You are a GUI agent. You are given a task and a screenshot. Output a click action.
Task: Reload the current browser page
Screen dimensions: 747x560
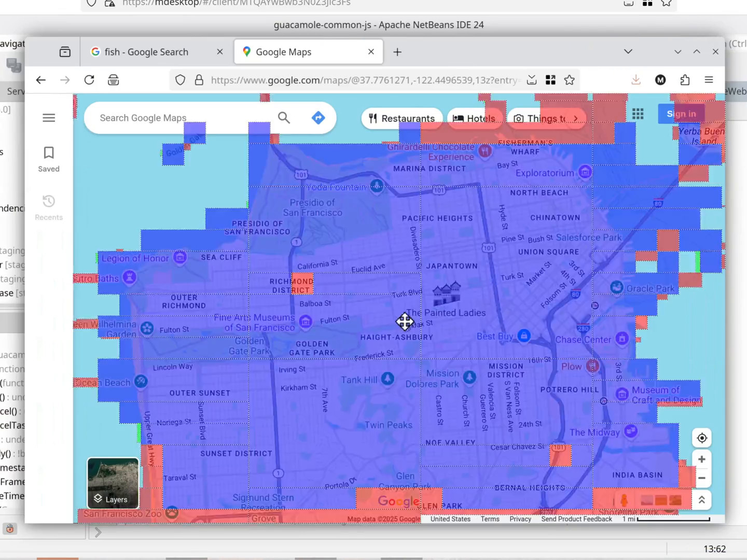click(x=89, y=80)
